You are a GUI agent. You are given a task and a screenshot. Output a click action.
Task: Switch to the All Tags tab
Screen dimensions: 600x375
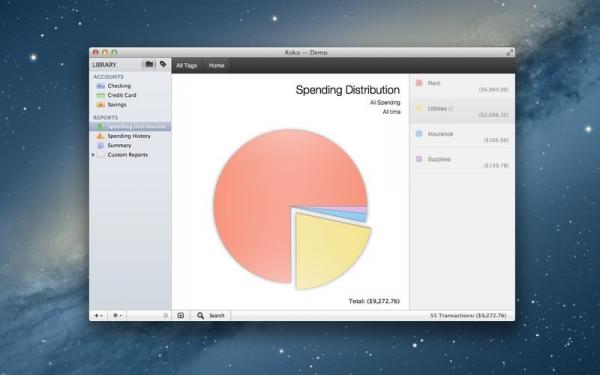coord(186,65)
